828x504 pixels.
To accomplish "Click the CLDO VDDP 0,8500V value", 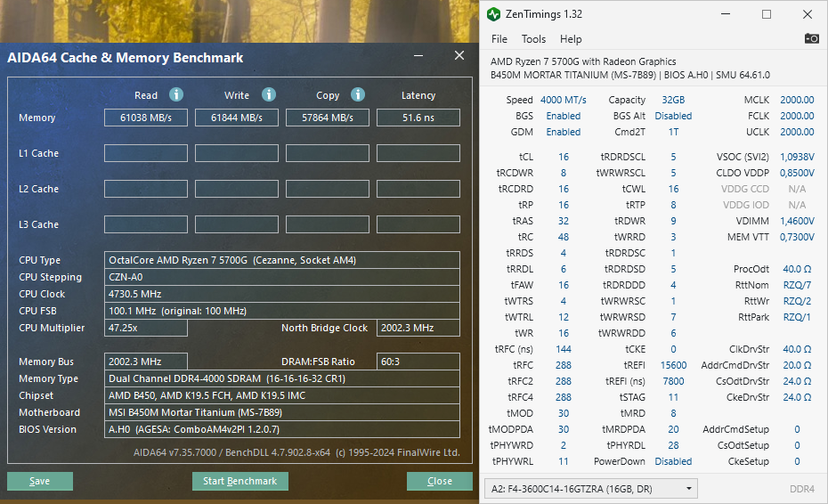I will (797, 173).
